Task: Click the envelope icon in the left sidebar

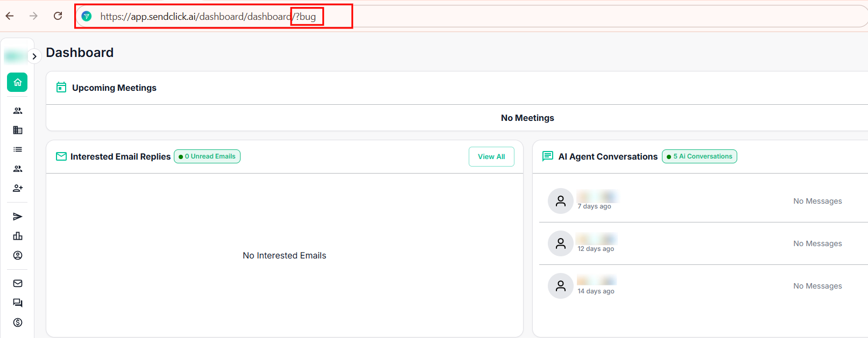Action: pyautogui.click(x=18, y=283)
